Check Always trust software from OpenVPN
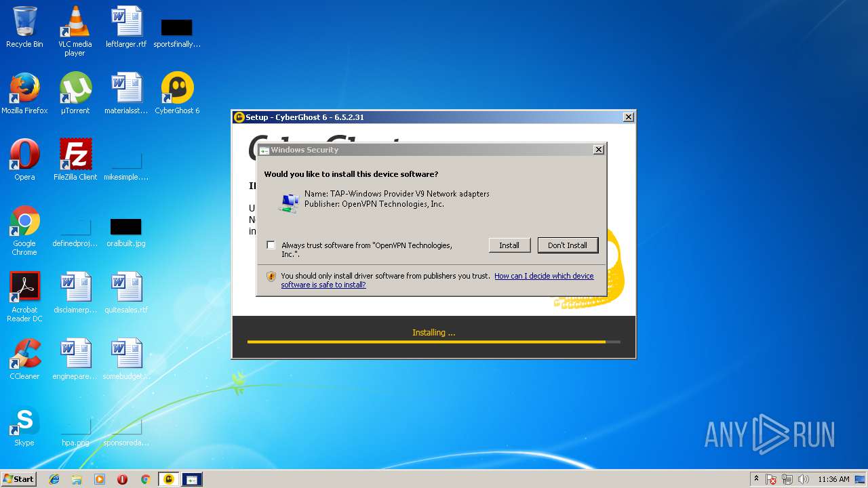Image resolution: width=868 pixels, height=488 pixels. tap(271, 245)
